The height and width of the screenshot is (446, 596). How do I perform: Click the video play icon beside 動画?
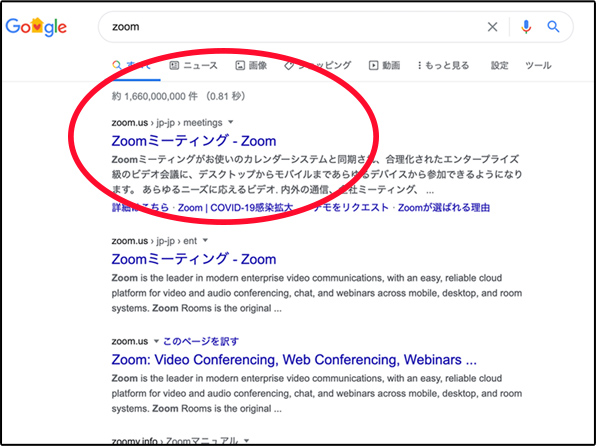373,65
